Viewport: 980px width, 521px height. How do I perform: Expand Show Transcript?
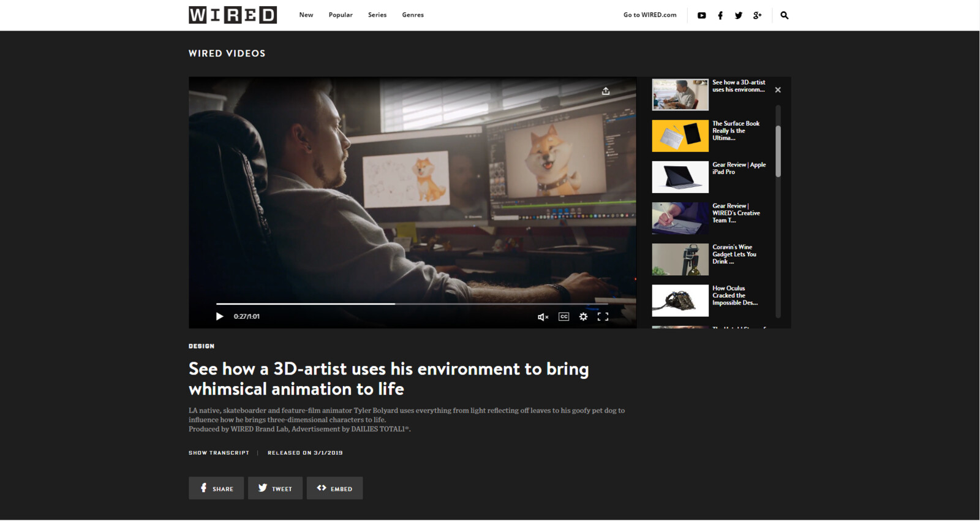[x=219, y=453]
